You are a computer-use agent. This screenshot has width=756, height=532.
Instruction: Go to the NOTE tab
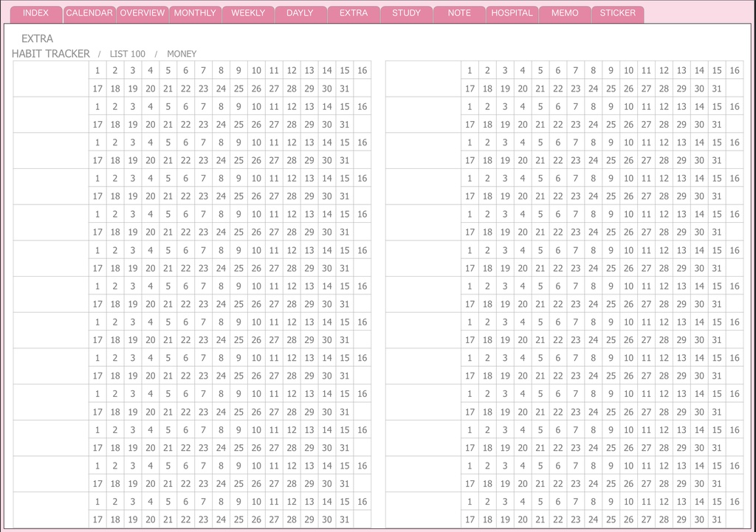[459, 13]
